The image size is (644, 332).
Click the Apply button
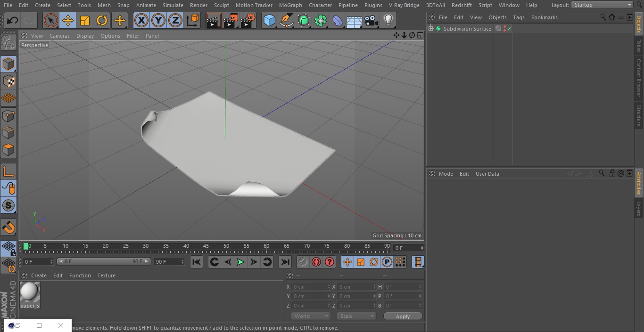coord(403,316)
